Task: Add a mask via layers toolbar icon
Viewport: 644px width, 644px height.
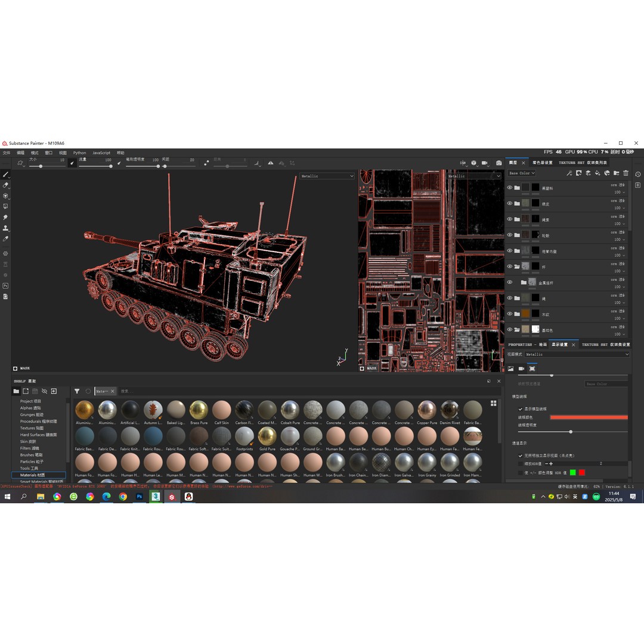Action: [x=578, y=174]
